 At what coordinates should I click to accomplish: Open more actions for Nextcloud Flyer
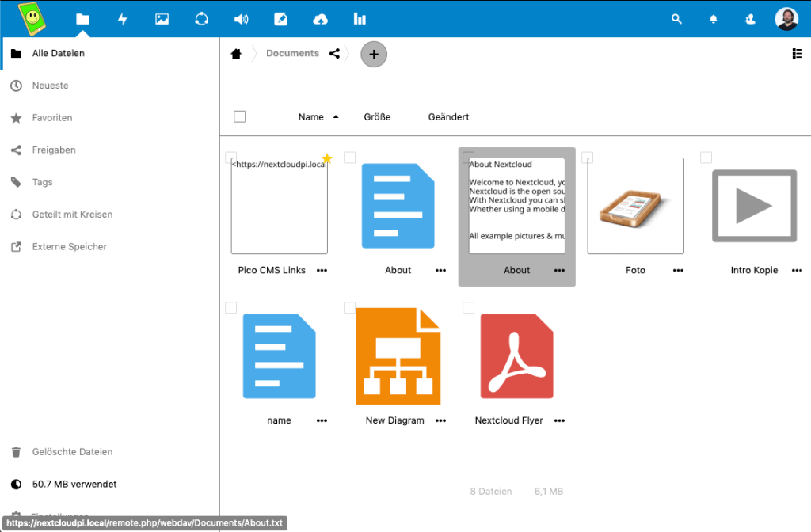click(559, 420)
